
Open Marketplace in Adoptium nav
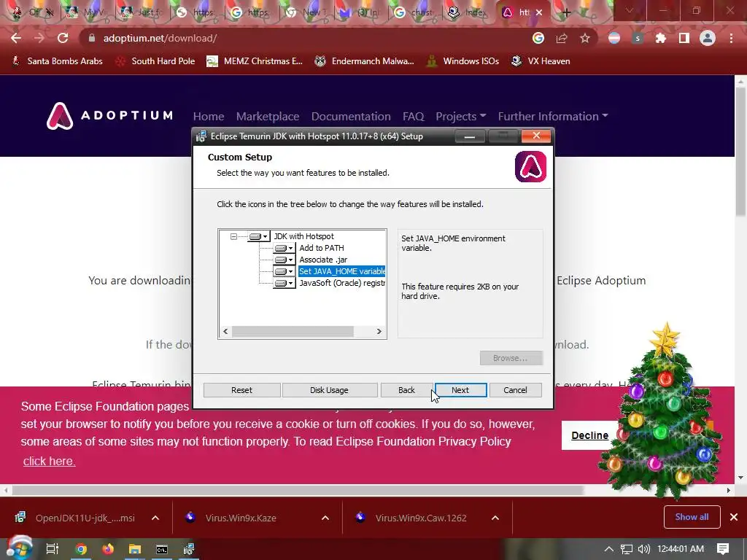tap(268, 116)
